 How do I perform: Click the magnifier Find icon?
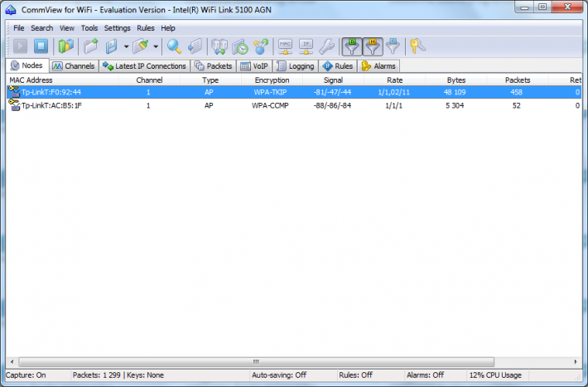[x=175, y=46]
